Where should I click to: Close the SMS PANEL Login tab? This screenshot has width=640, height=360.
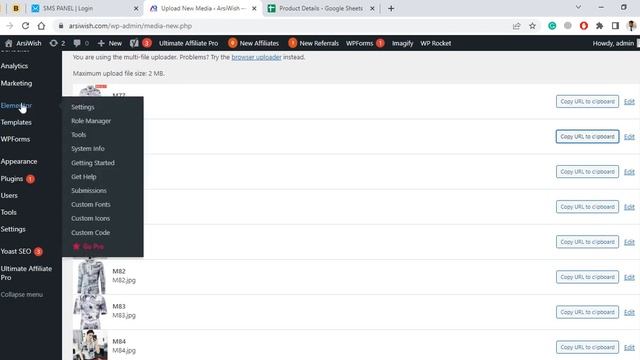(136, 8)
